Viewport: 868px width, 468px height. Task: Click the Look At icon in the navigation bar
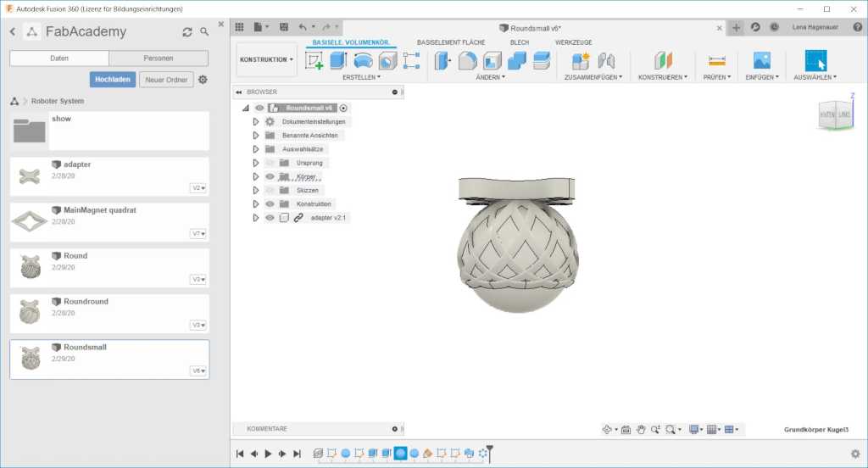626,429
